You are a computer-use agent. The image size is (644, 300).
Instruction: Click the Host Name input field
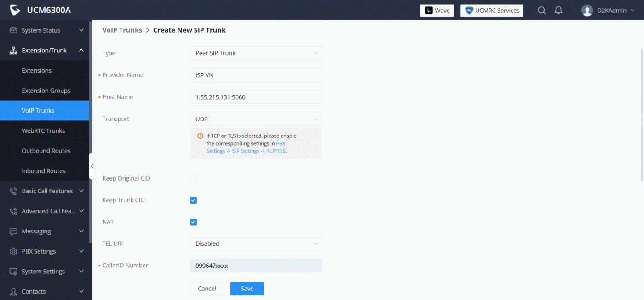256,97
